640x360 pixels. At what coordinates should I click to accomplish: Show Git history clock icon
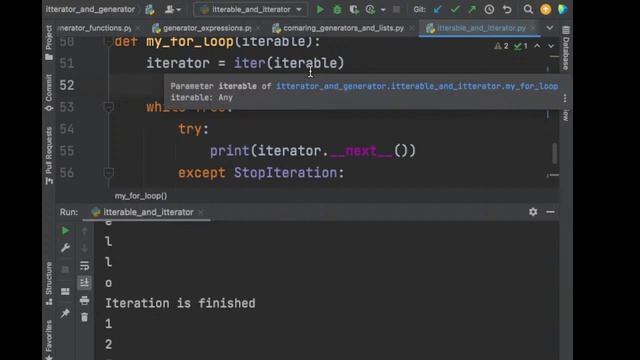click(489, 9)
